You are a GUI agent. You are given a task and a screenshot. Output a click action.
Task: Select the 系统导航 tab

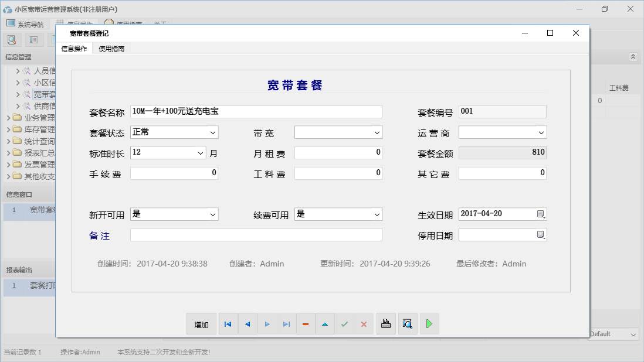(25, 24)
